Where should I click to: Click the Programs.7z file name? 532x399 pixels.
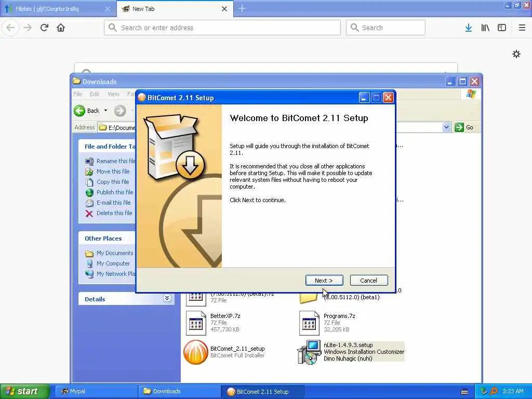339,316
